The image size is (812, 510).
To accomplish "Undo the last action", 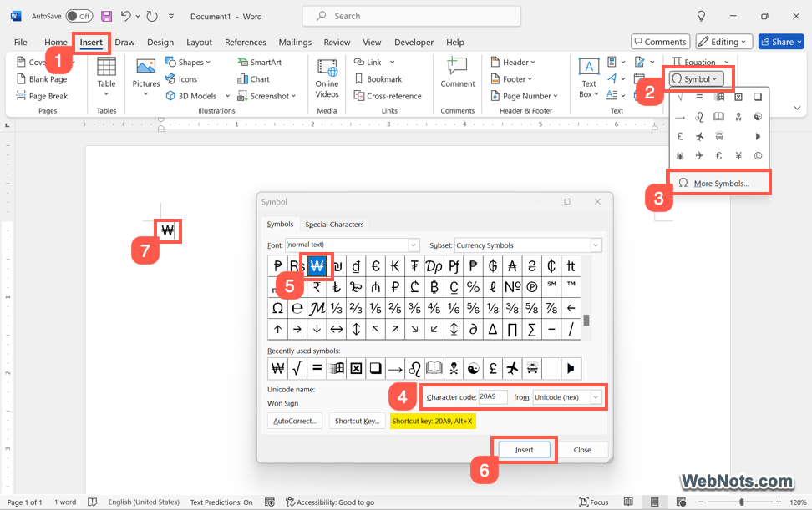I will [x=126, y=16].
